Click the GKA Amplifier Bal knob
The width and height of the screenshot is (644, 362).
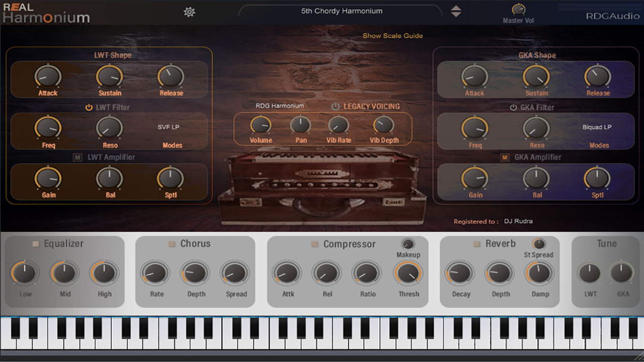click(x=536, y=178)
